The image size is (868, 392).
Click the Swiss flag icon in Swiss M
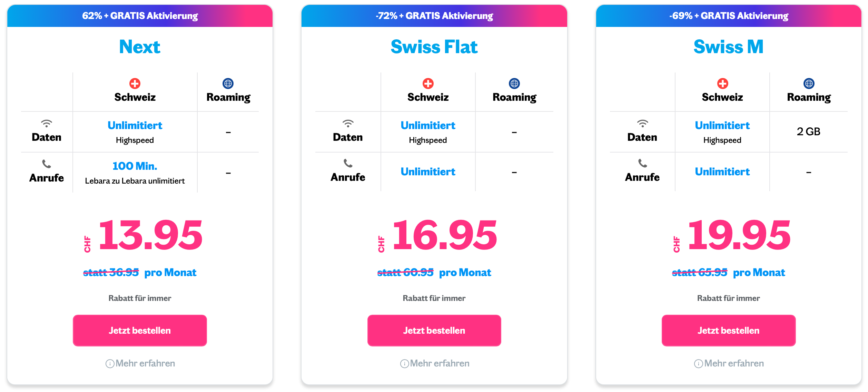pyautogui.click(x=722, y=84)
